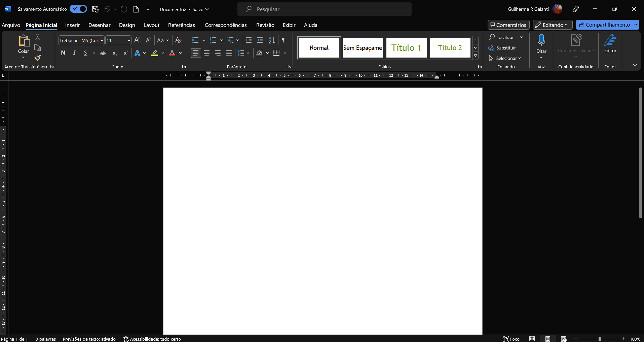Click the Sort A-Z icon
The height and width of the screenshot is (342, 644).
point(272,40)
